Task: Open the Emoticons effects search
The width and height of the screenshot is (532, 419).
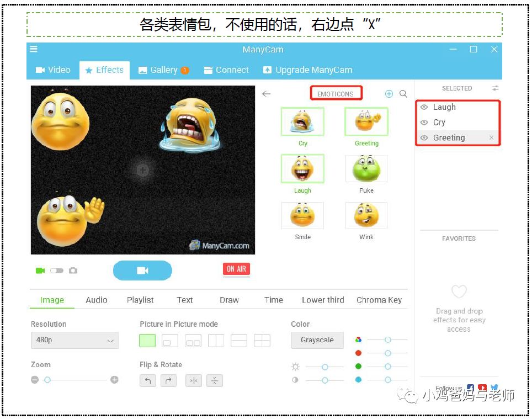Action: (403, 94)
